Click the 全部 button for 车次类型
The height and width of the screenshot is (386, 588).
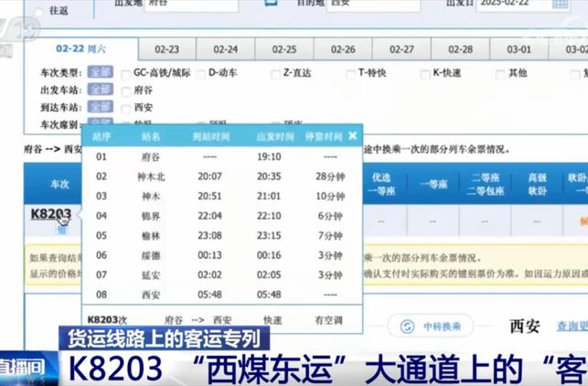coord(100,73)
